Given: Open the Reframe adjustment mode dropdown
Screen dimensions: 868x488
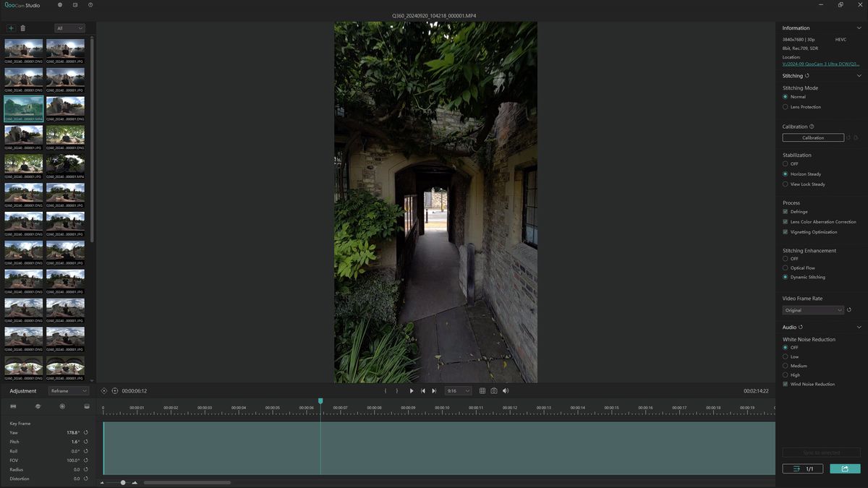Looking at the screenshot, I should (x=68, y=391).
